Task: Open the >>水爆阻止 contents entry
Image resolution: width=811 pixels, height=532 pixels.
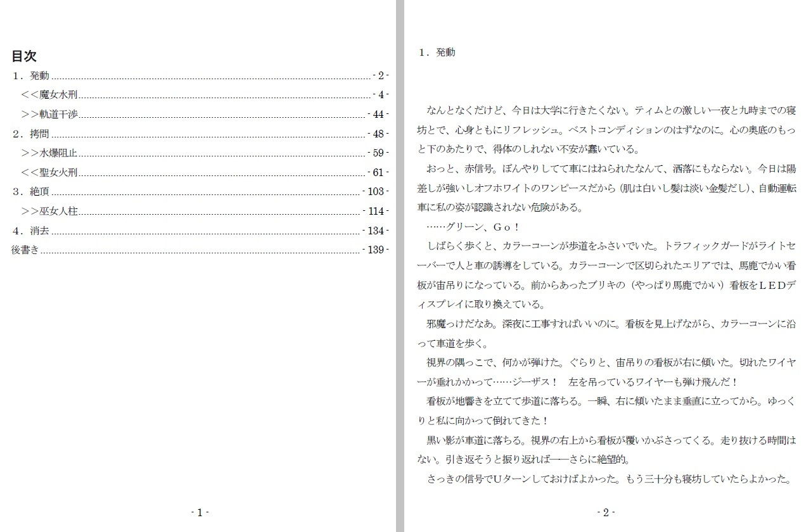Action: click(x=49, y=153)
